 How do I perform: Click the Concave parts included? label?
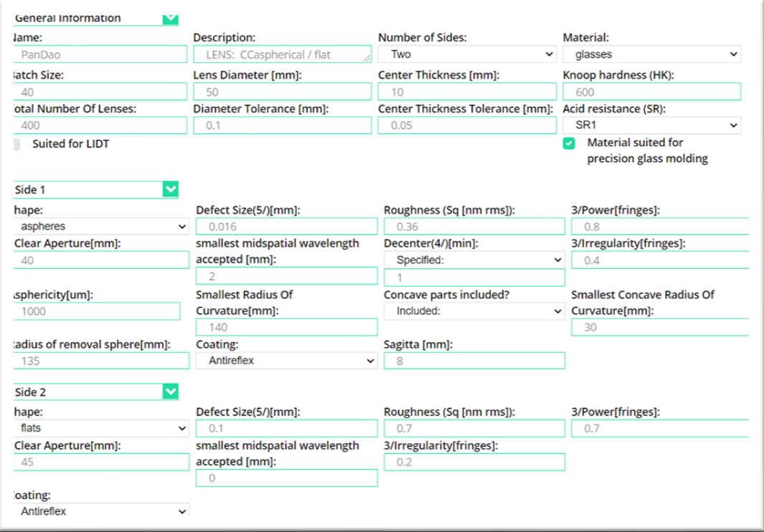446,295
